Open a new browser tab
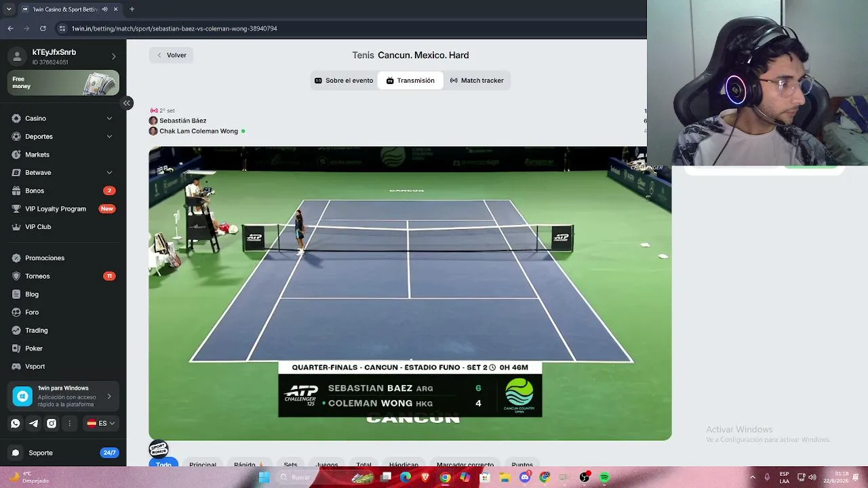868x488 pixels. (x=132, y=9)
